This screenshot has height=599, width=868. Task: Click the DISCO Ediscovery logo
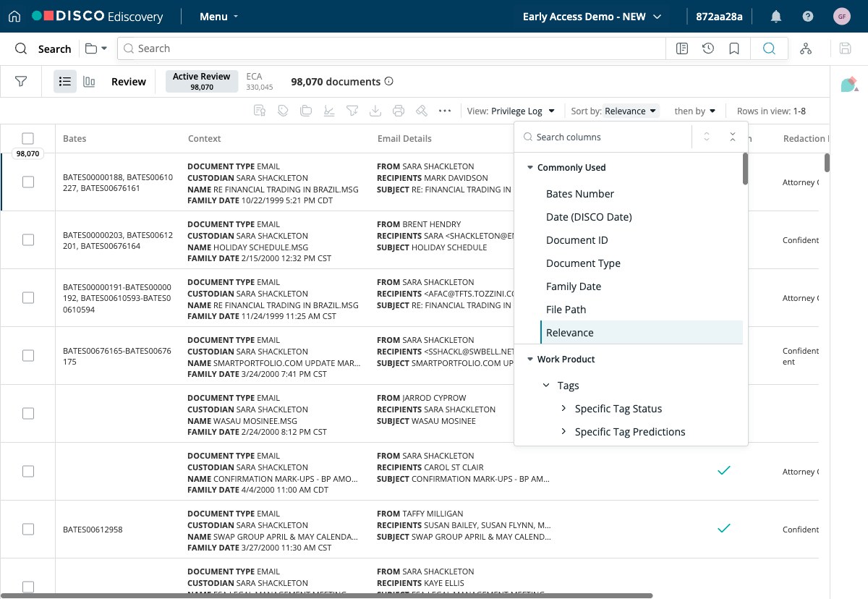(x=98, y=16)
